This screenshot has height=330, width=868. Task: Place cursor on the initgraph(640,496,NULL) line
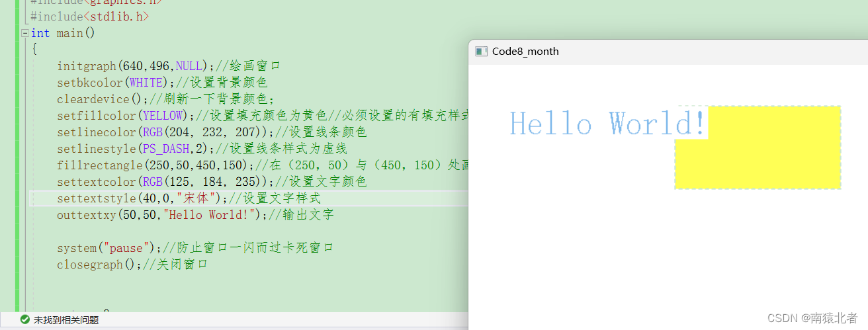169,66
